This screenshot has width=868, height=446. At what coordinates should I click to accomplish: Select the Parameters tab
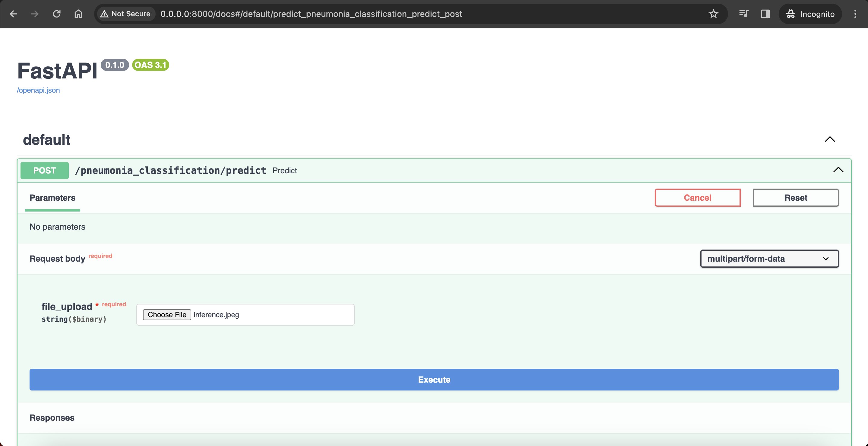point(52,198)
